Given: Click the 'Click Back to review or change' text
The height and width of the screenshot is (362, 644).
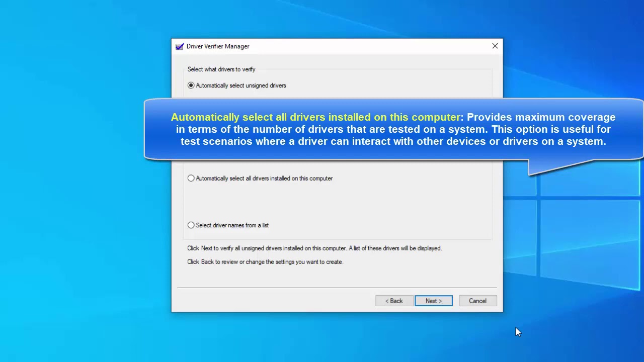Looking at the screenshot, I should tap(265, 262).
